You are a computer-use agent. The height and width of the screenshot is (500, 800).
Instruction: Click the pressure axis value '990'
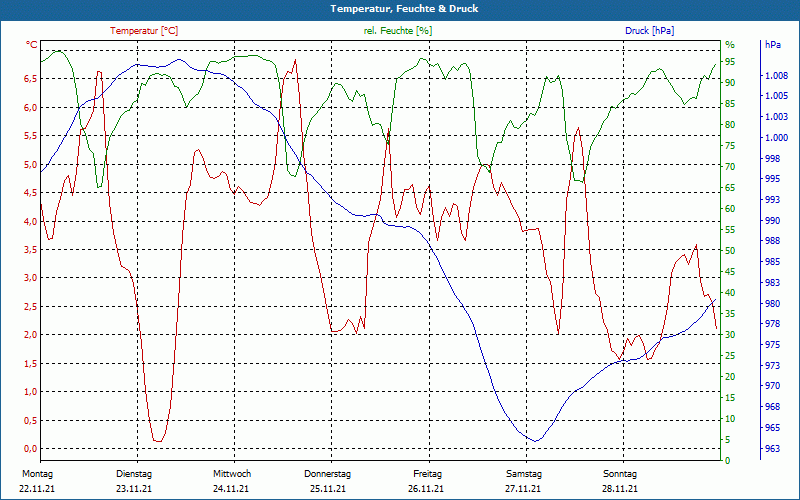tap(772, 220)
